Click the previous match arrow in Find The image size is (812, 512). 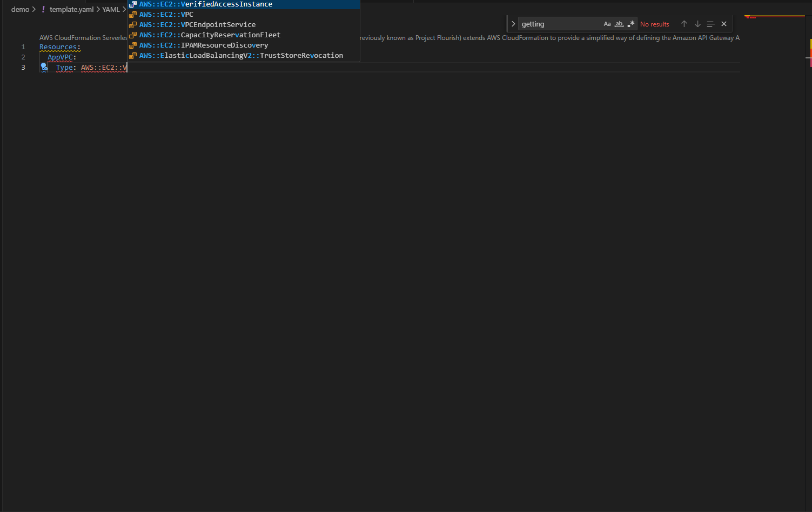684,24
